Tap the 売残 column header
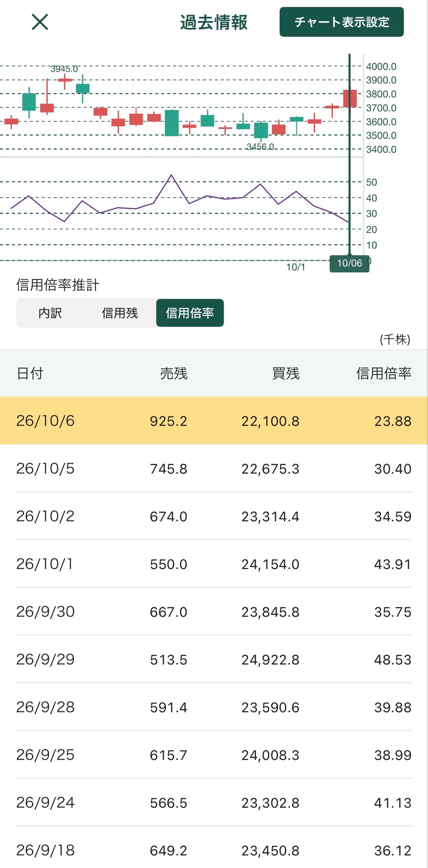 click(x=174, y=373)
